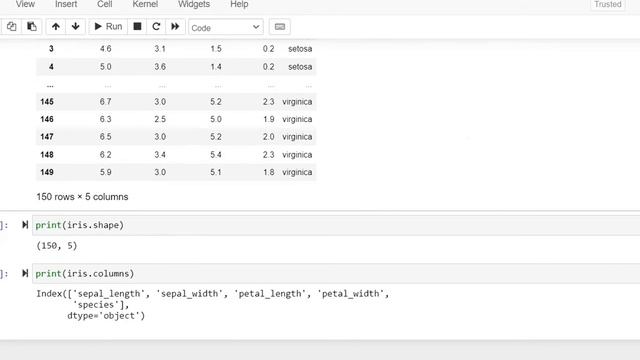Move selected cell up
The image size is (640, 360).
(x=56, y=27)
